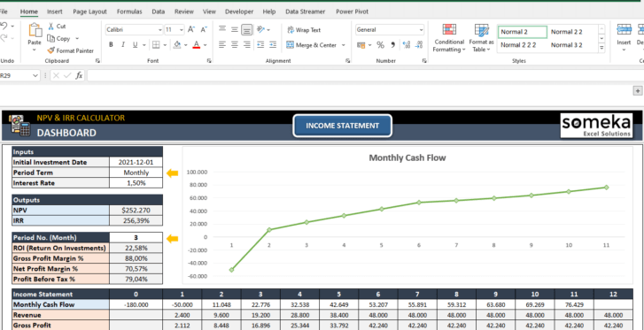
Task: Open the Data tab
Action: [x=159, y=12]
